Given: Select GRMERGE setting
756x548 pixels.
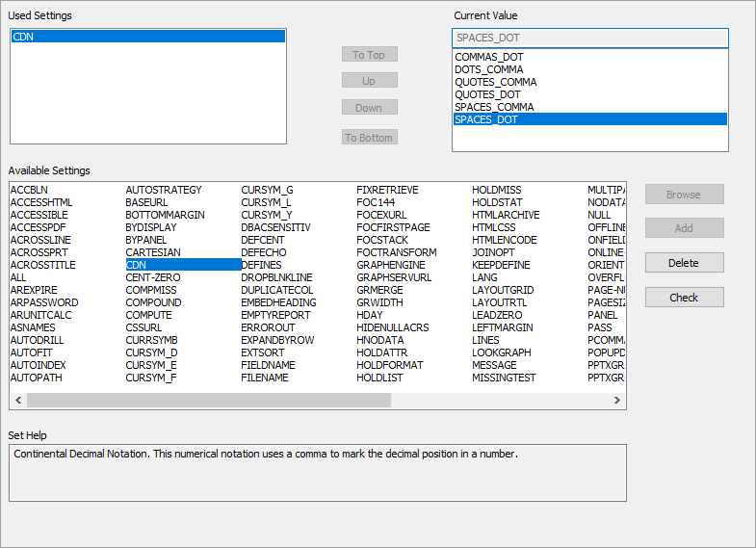Looking at the screenshot, I should pos(380,290).
